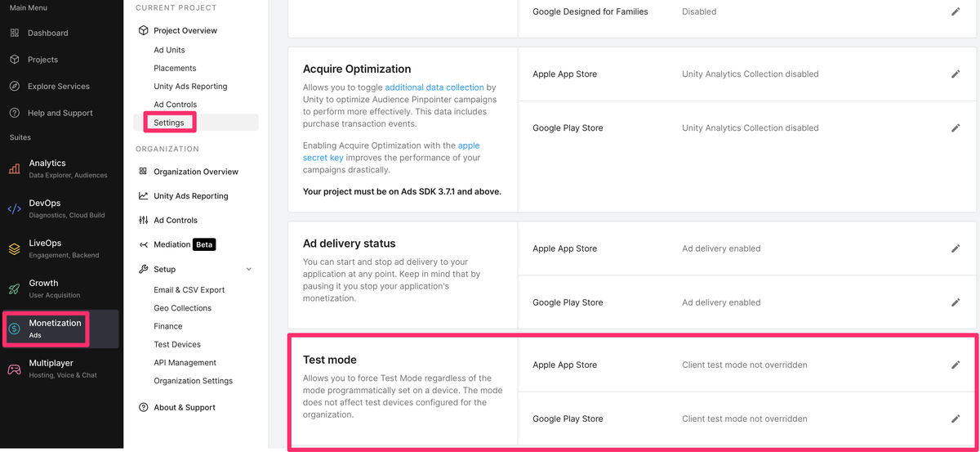Viewport: 980px width, 452px height.
Task: Click the DevOps code brackets icon
Action: click(x=15, y=208)
